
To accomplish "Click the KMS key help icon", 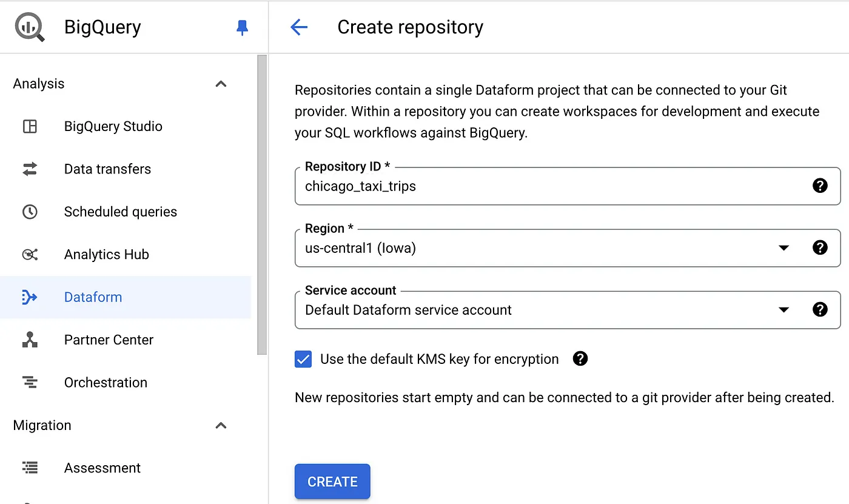I will click(x=580, y=359).
